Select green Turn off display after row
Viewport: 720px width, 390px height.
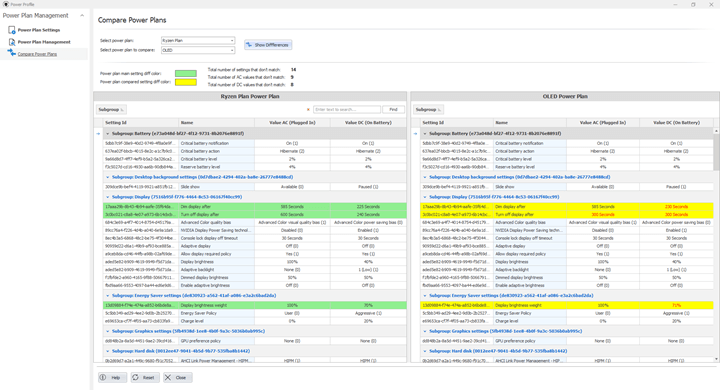pyautogui.click(x=255, y=215)
